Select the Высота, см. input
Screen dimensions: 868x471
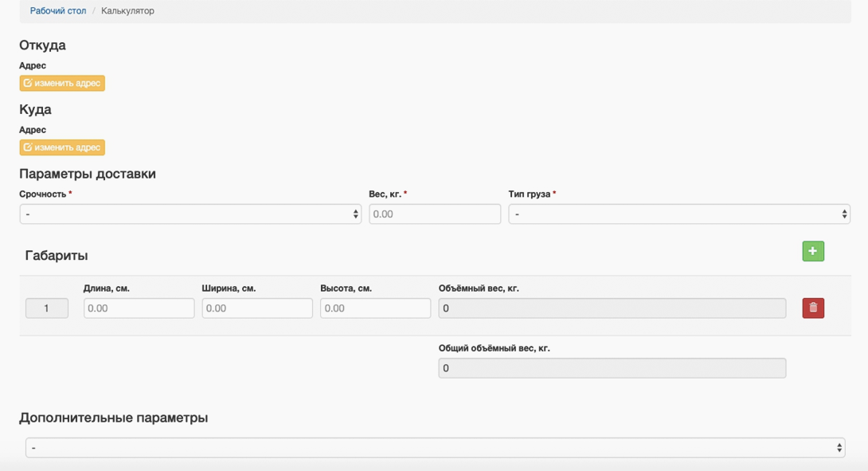pos(375,308)
